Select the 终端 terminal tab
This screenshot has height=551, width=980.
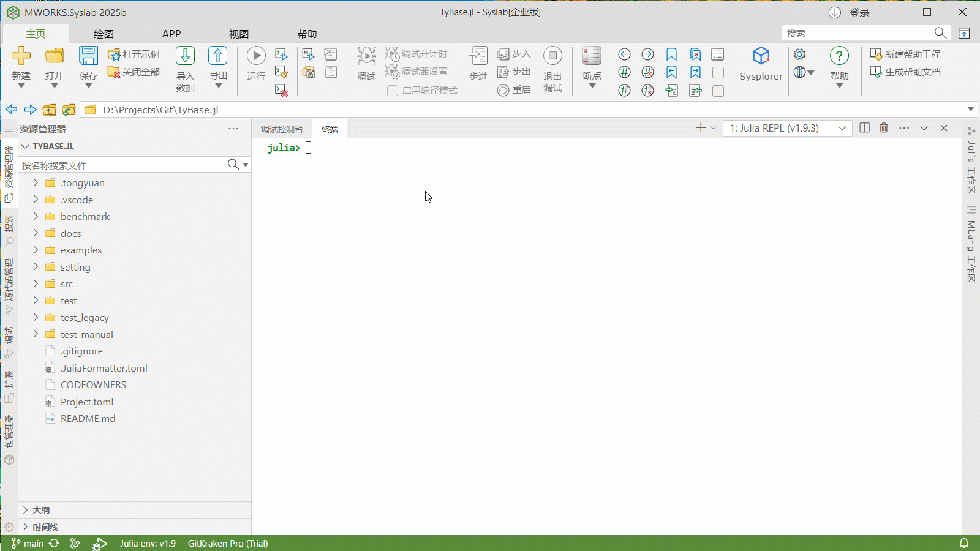(330, 129)
